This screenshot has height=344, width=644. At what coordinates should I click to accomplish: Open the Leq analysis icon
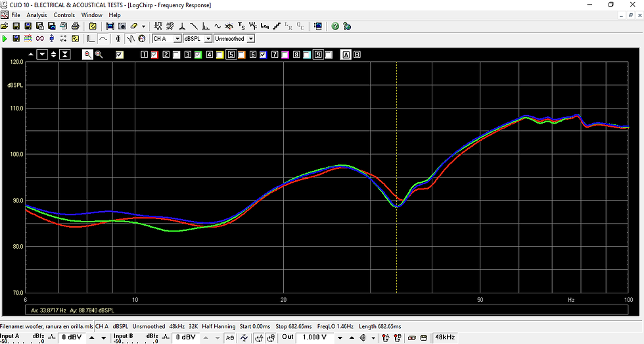click(265, 26)
